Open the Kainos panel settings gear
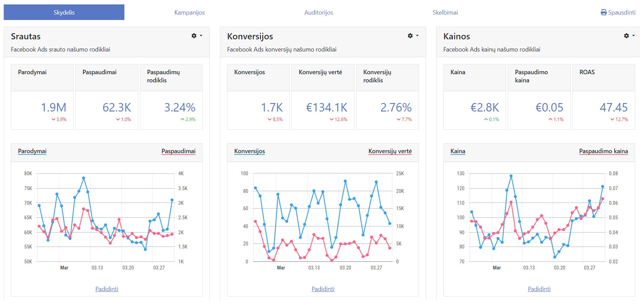 (x=626, y=36)
